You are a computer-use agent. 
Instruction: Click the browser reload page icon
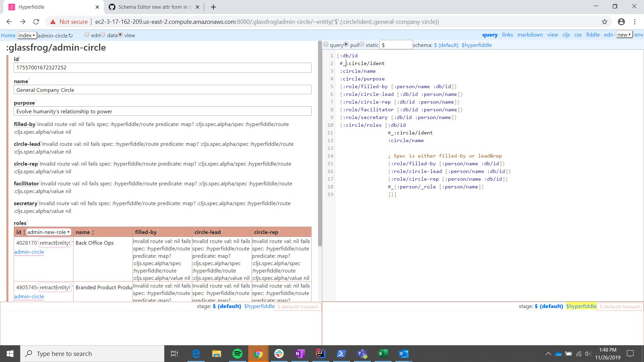tap(36, 22)
